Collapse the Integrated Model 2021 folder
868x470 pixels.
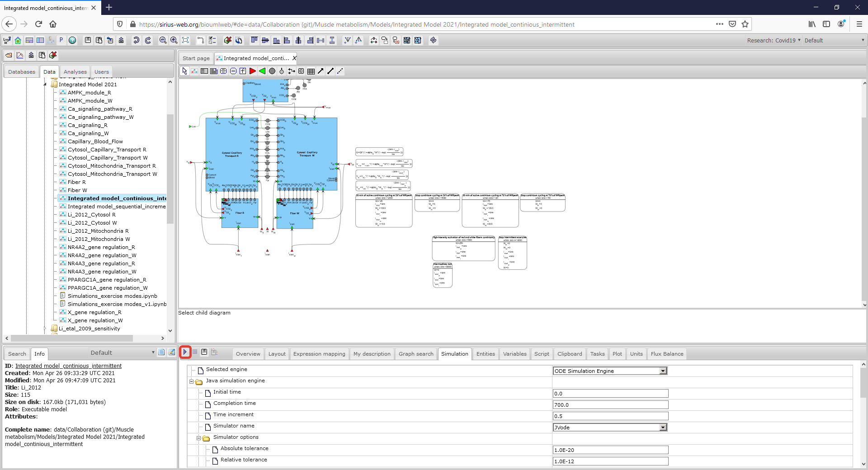pos(45,85)
